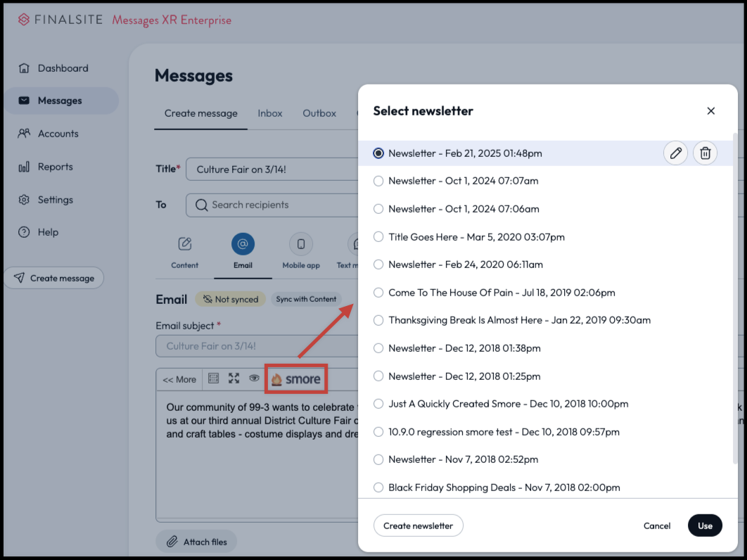Select the Mobile app delivery channel icon

[300, 243]
